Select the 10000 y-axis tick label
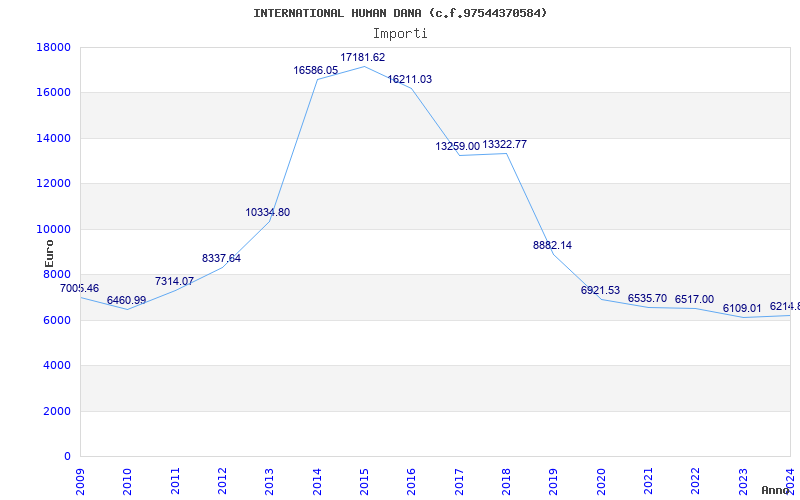The height and width of the screenshot is (500, 800). [x=54, y=229]
